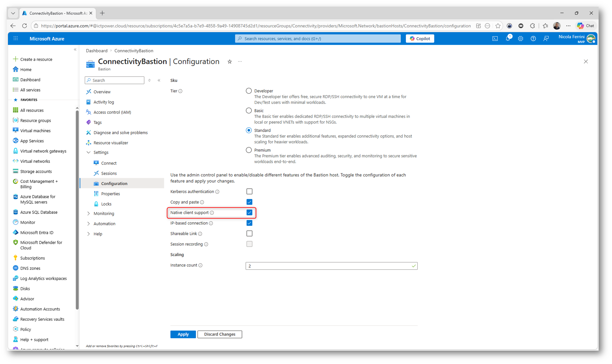Open the Azure portal waffle menu

tap(16, 38)
